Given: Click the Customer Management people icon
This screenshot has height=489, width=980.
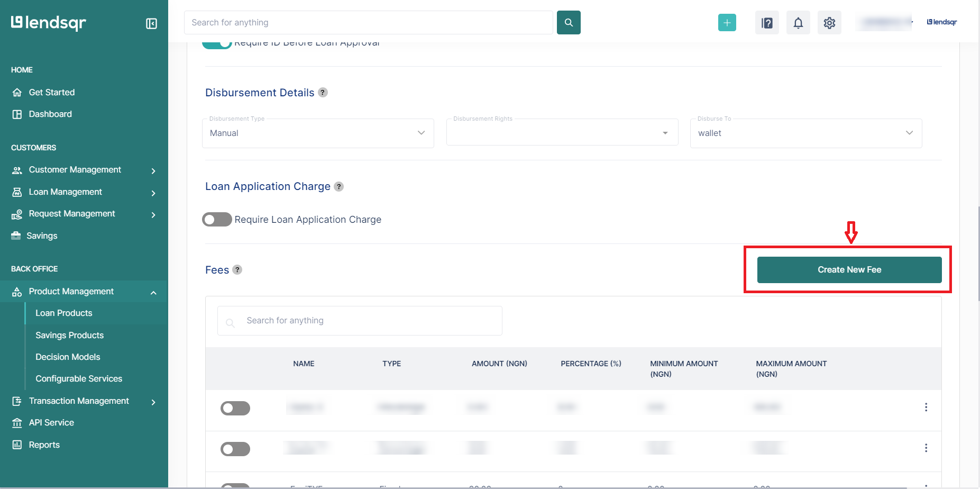Looking at the screenshot, I should coord(17,170).
